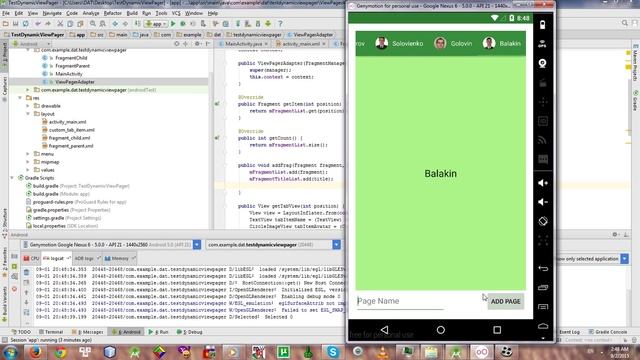This screenshot has height=360, width=640.
Task: Open Genymotion device selector dropdown
Action: (197, 244)
